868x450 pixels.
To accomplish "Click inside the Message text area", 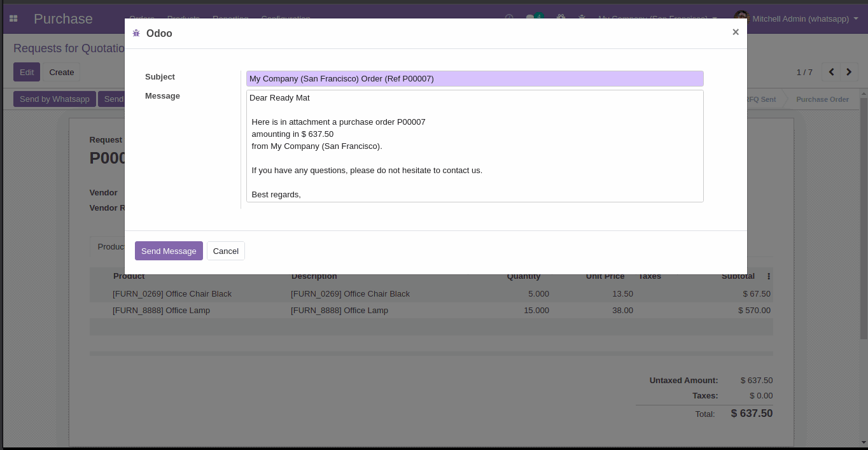I will tap(474, 146).
